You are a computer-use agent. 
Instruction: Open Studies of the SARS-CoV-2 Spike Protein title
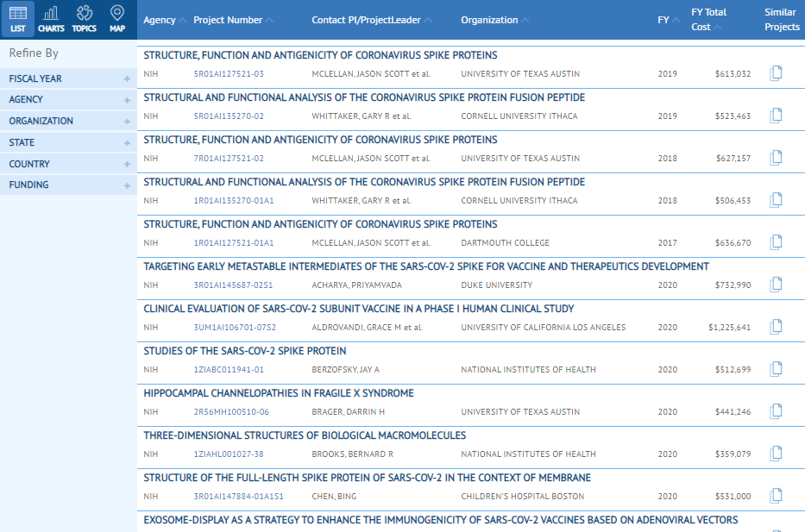(x=245, y=351)
